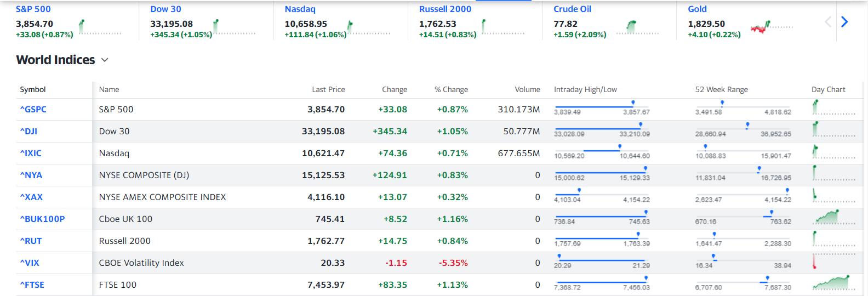Image resolution: width=868 pixels, height=296 pixels.
Task: Sort by the Volume column header
Action: coord(527,89)
